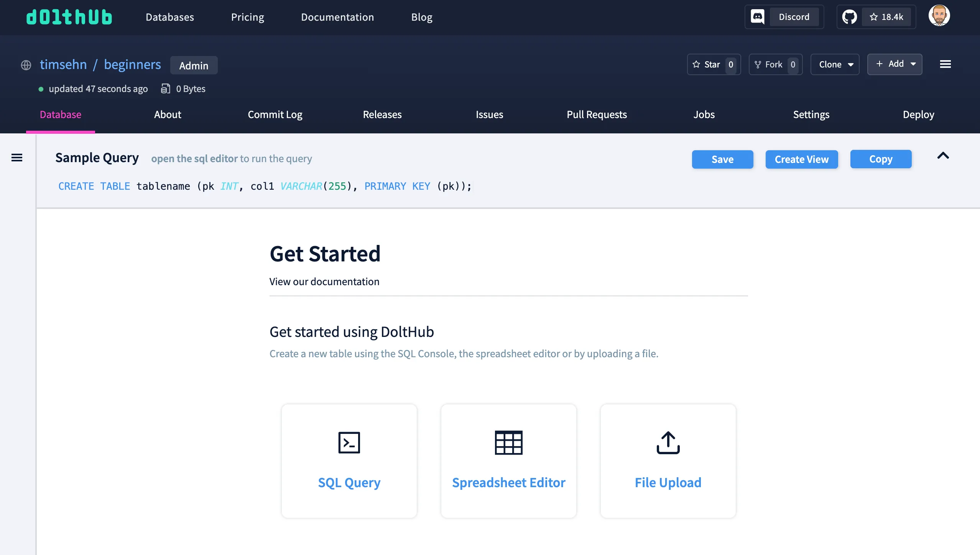Screen dimensions: 980x555
Task: Open the left sidebar hamburger menu
Action: (17, 158)
